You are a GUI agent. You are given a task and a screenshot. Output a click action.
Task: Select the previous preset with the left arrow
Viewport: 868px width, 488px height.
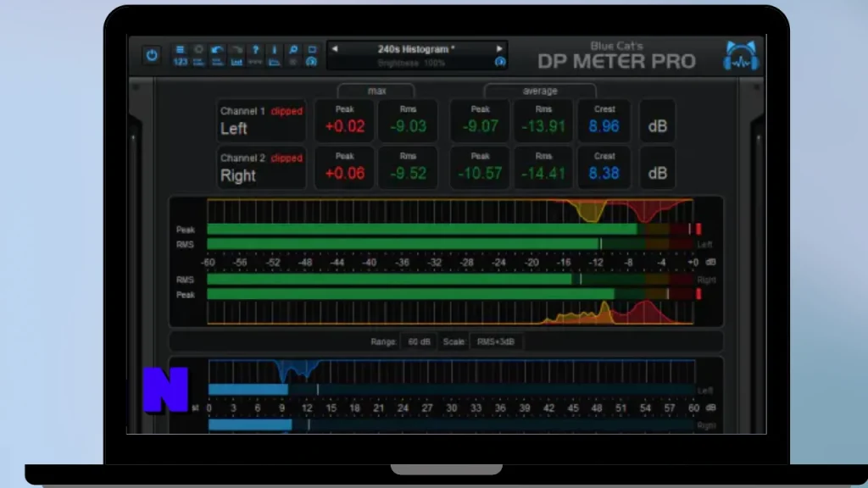point(334,48)
